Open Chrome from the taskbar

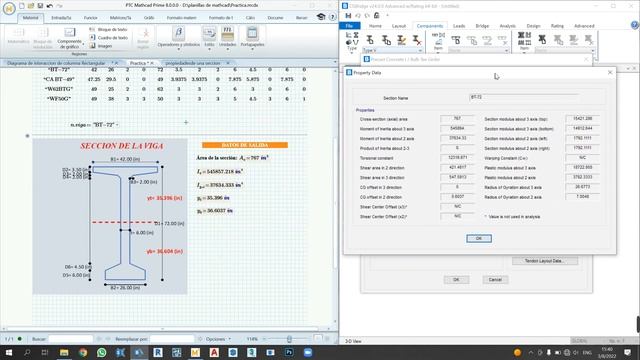point(83,352)
